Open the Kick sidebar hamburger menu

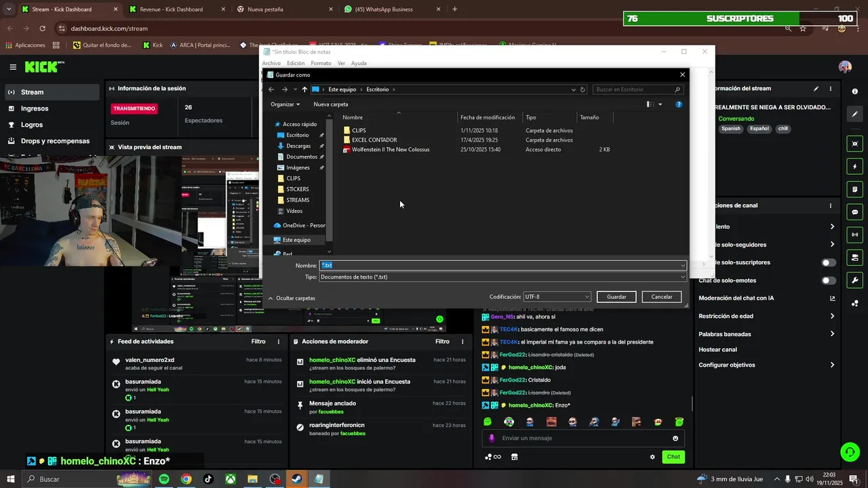[13, 66]
